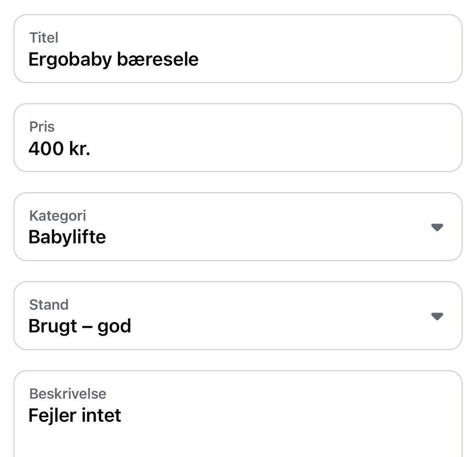Click the Fejler intet description text
Image resolution: width=476 pixels, height=457 pixels.
74,416
